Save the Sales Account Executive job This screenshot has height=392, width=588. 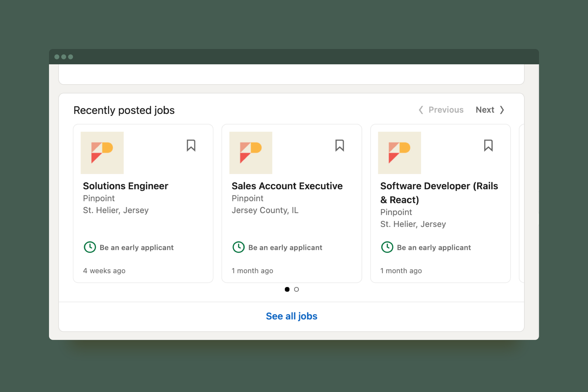(x=339, y=145)
